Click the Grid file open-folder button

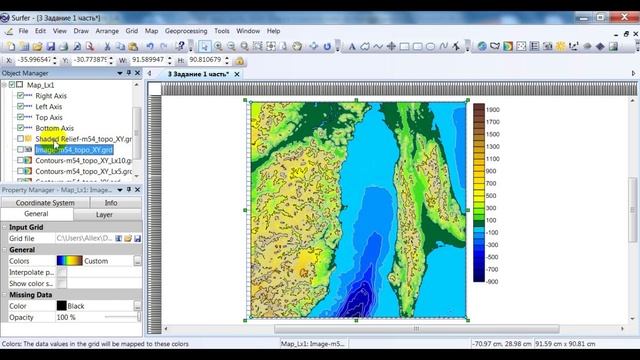(x=128, y=238)
